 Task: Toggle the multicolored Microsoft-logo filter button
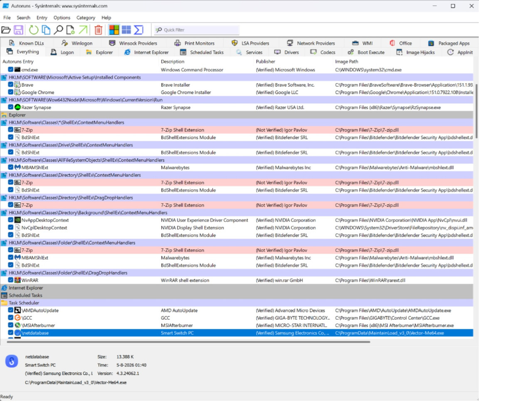pyautogui.click(x=114, y=30)
